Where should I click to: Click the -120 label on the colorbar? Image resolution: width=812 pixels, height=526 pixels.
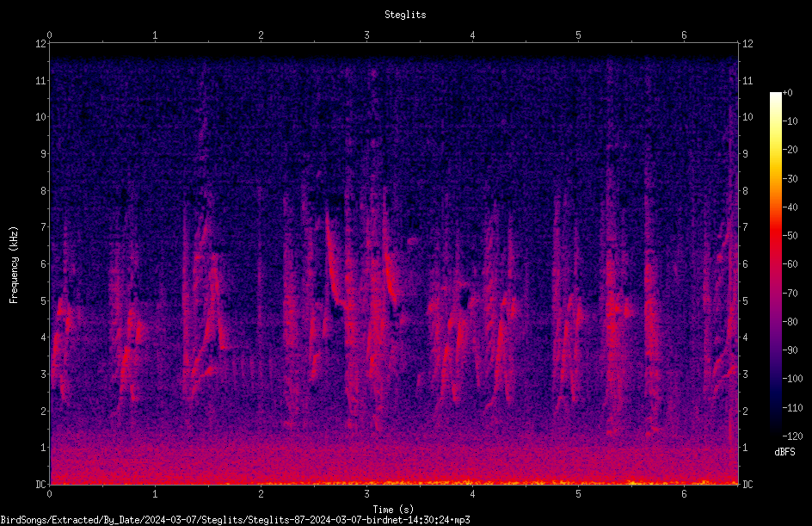click(792, 436)
